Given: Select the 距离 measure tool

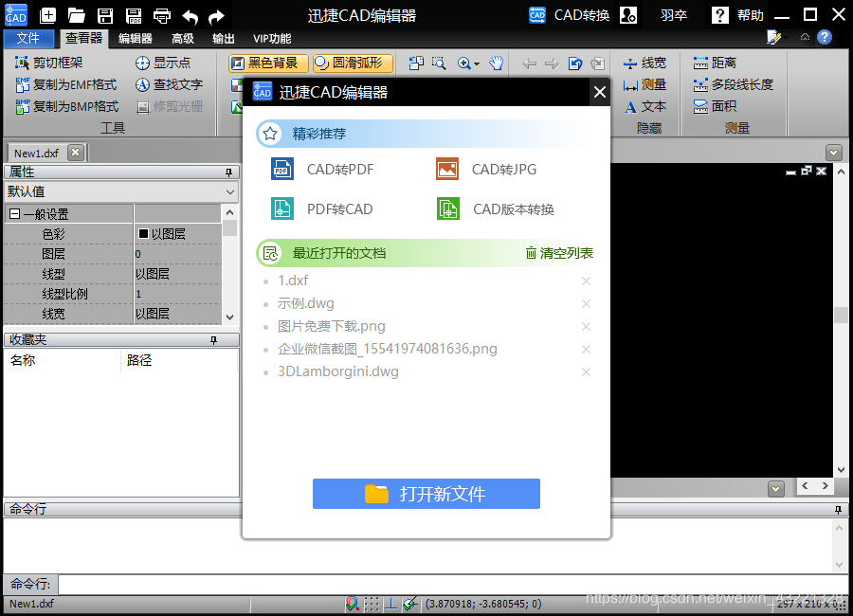Looking at the screenshot, I should pyautogui.click(x=715, y=63).
